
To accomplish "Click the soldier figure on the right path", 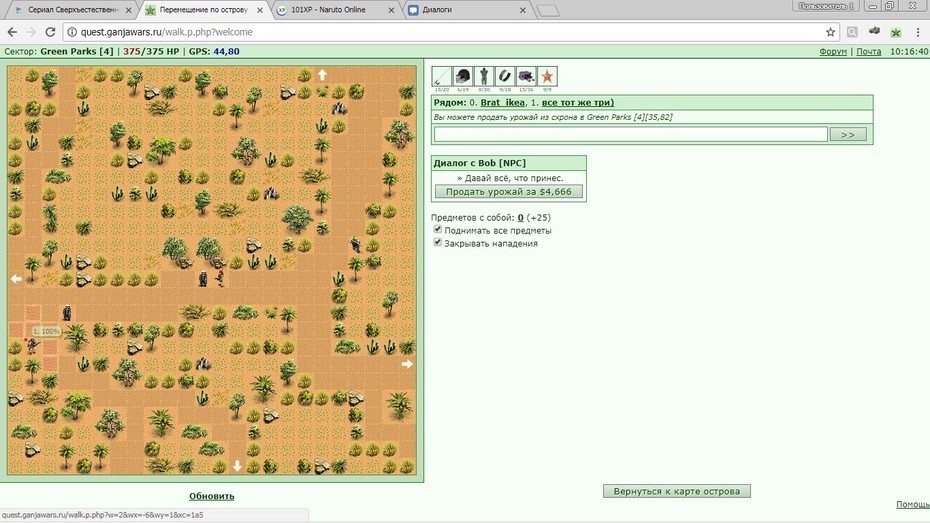I will click(355, 244).
